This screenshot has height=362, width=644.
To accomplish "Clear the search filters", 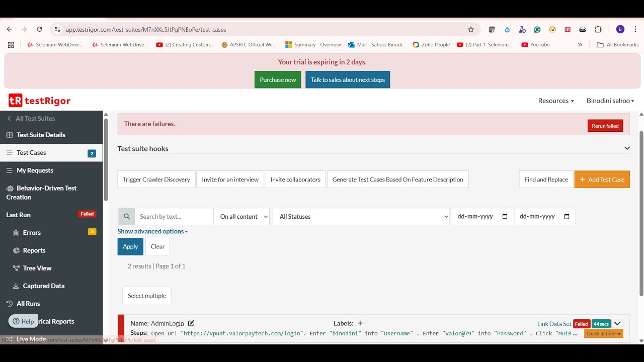I will point(157,246).
